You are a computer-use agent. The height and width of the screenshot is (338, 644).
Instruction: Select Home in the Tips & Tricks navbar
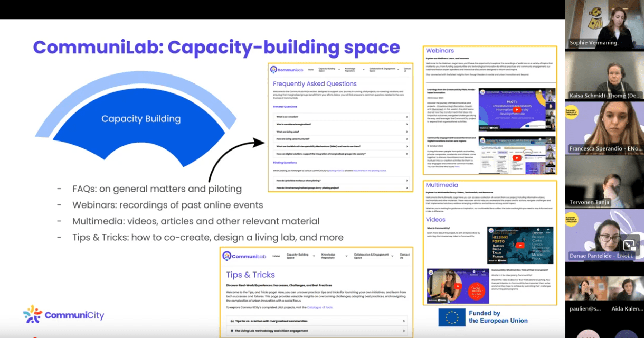pos(276,256)
